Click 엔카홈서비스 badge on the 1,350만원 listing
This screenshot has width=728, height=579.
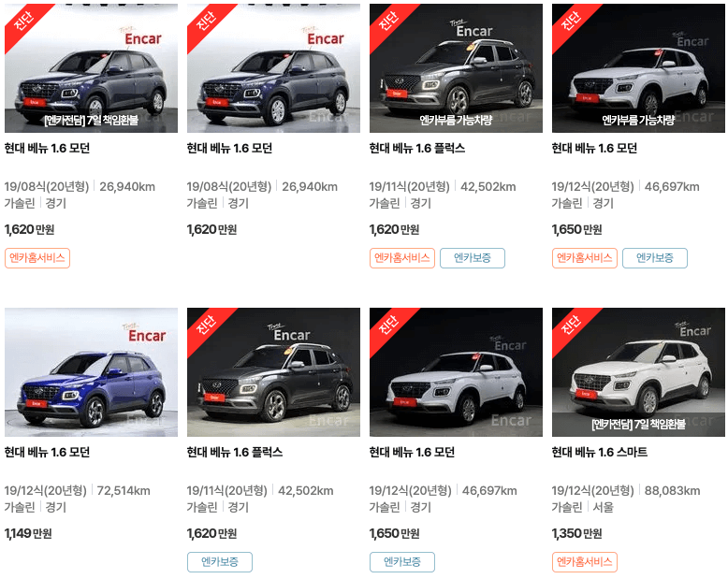click(x=585, y=562)
